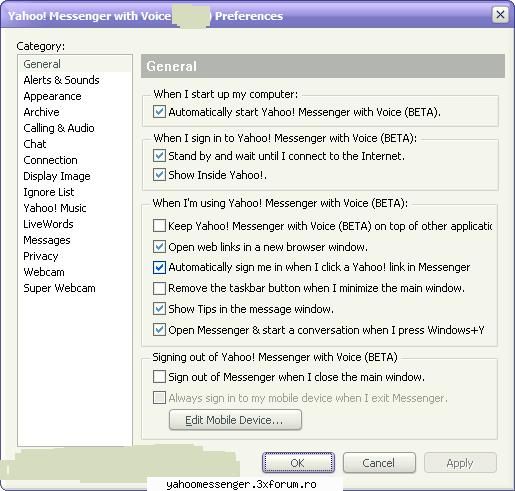Open the Alerts & Sounds category
The image size is (515, 491).
[x=61, y=80]
